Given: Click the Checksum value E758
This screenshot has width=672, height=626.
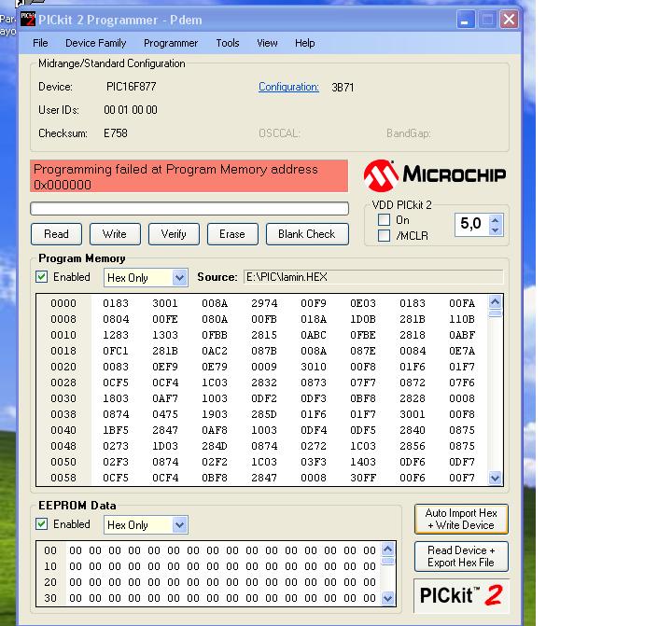Looking at the screenshot, I should coord(116,133).
